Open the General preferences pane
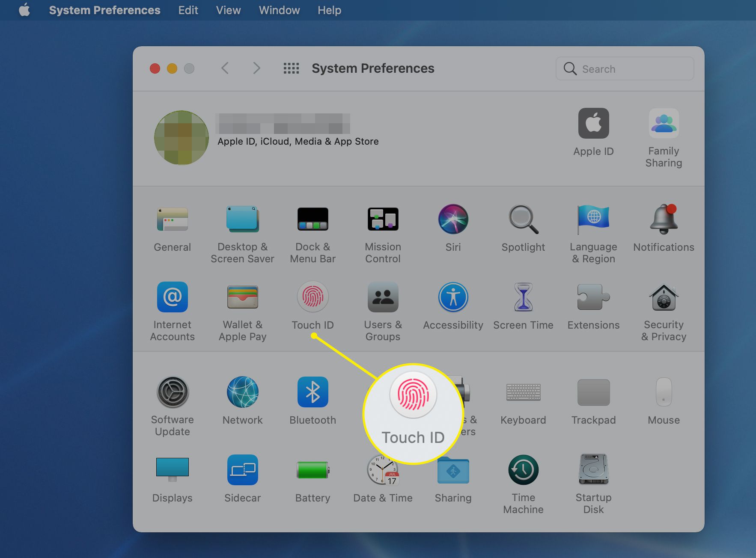The height and width of the screenshot is (558, 756). click(172, 220)
